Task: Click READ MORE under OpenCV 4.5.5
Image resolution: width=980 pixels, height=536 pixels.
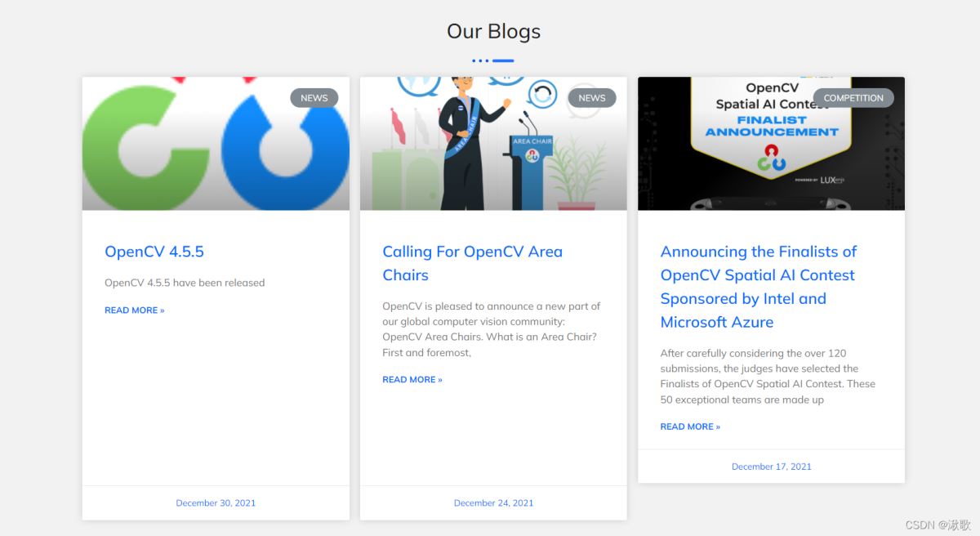Action: (134, 310)
